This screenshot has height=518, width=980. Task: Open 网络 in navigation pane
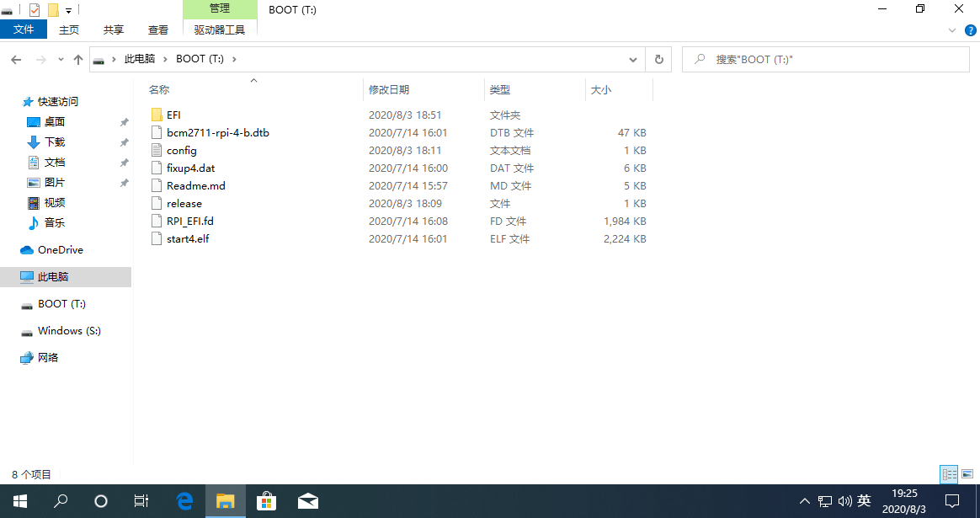pyautogui.click(x=48, y=357)
